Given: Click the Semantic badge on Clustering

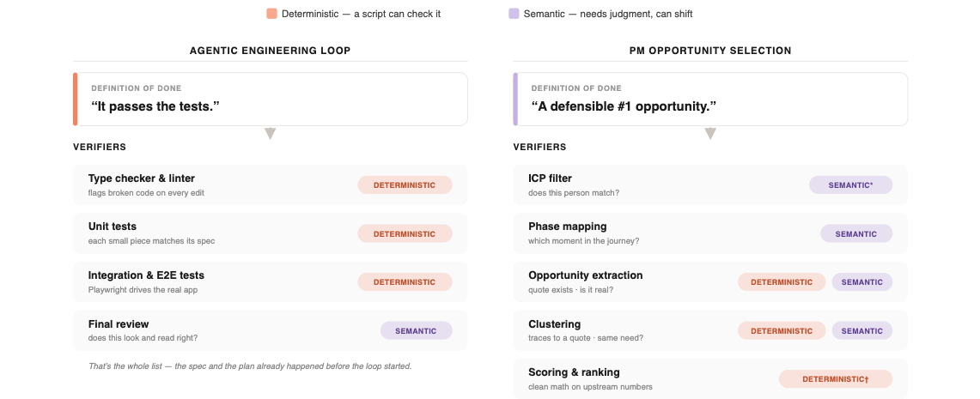Looking at the screenshot, I should pyautogui.click(x=861, y=331).
